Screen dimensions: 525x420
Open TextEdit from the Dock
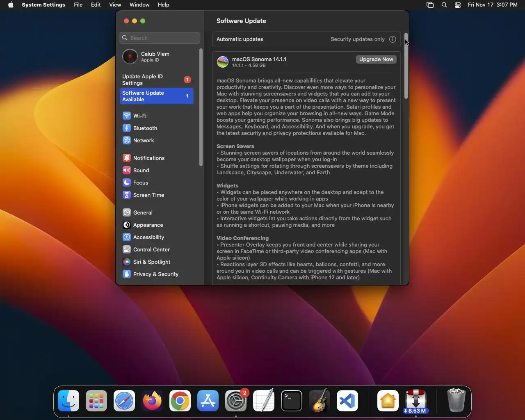[264, 401]
